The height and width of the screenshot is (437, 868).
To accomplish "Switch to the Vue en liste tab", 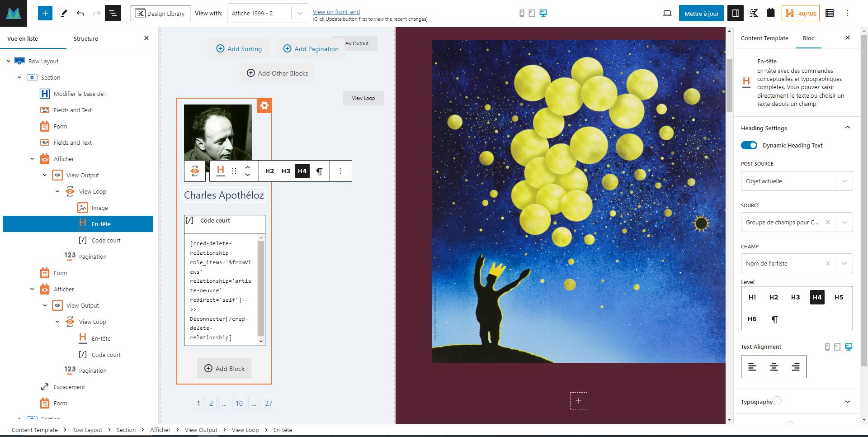I will 23,38.
